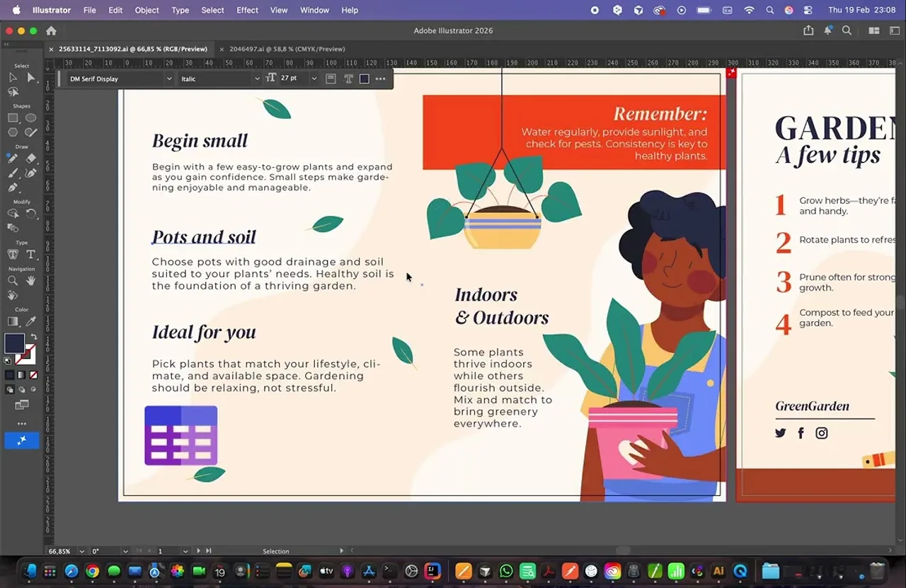The width and height of the screenshot is (906, 588).
Task: Go to last artboard button
Action: [207, 551]
